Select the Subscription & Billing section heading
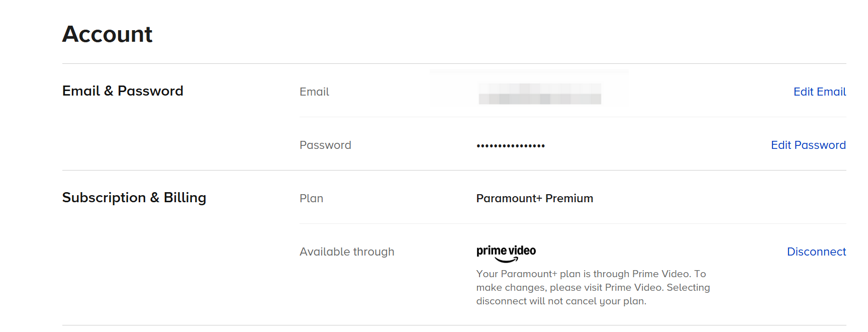This screenshot has width=868, height=332. click(x=134, y=198)
